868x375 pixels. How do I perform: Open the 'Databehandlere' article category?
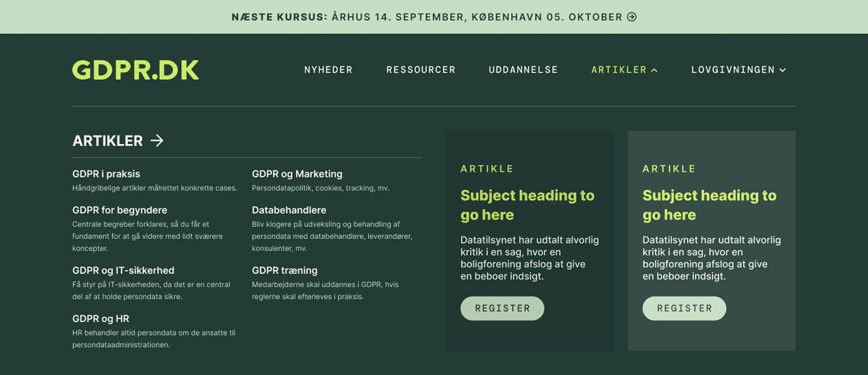tap(289, 210)
